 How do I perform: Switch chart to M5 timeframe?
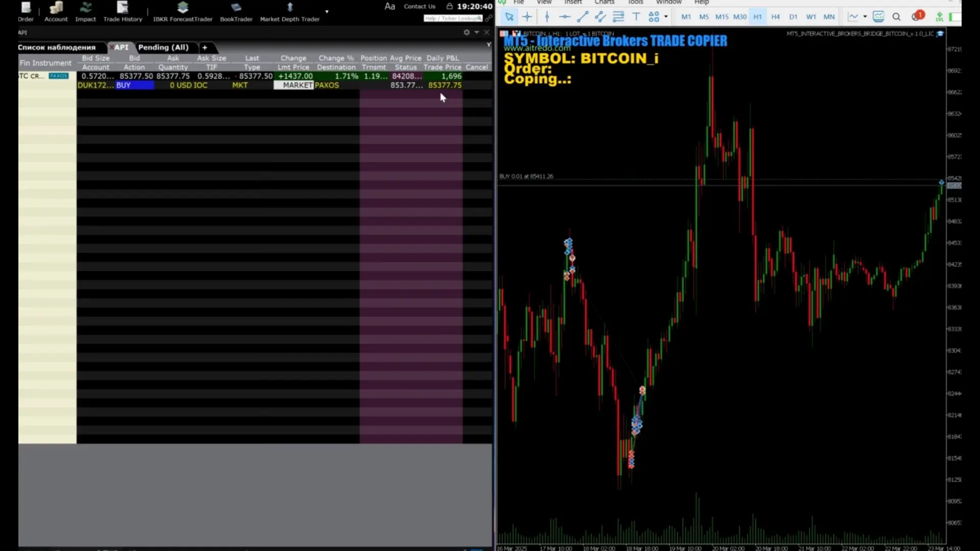(704, 17)
